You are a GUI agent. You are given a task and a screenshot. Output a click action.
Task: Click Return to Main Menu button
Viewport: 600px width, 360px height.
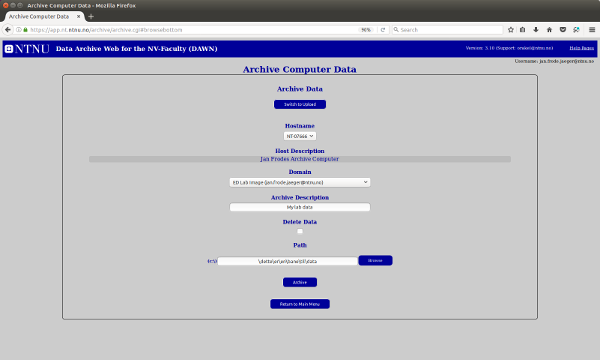(x=300, y=304)
